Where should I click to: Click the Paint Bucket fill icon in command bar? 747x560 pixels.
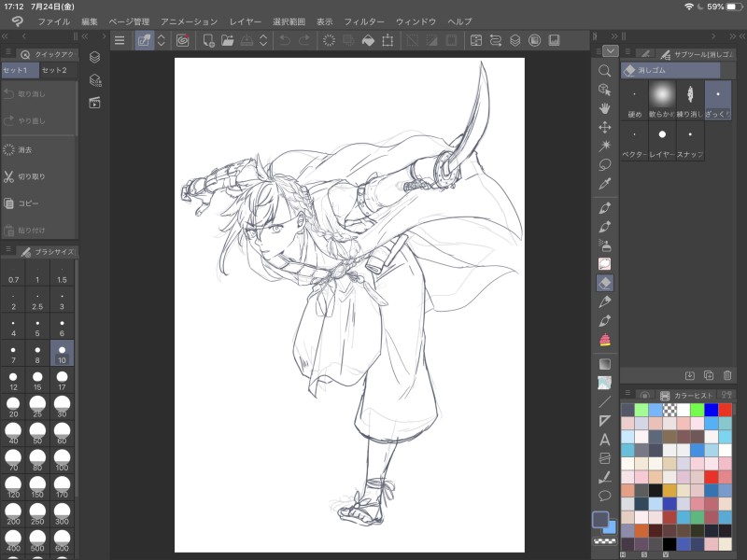[369, 40]
